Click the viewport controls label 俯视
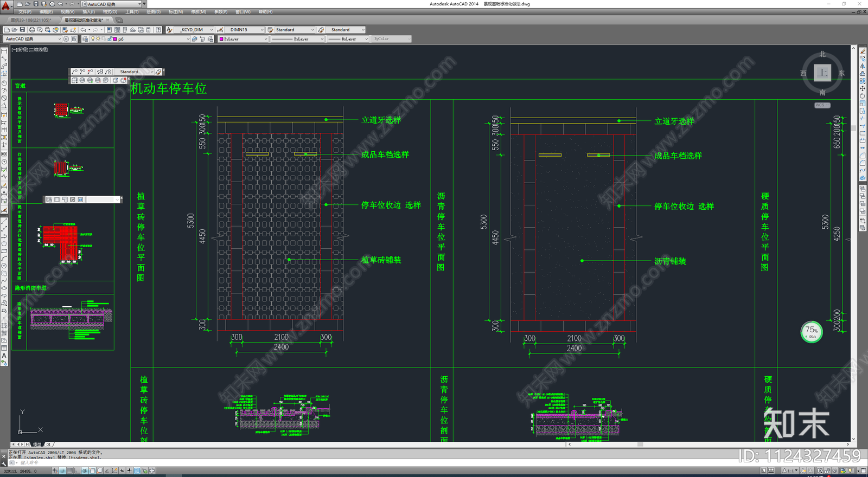The height and width of the screenshot is (477, 868). click(22, 49)
